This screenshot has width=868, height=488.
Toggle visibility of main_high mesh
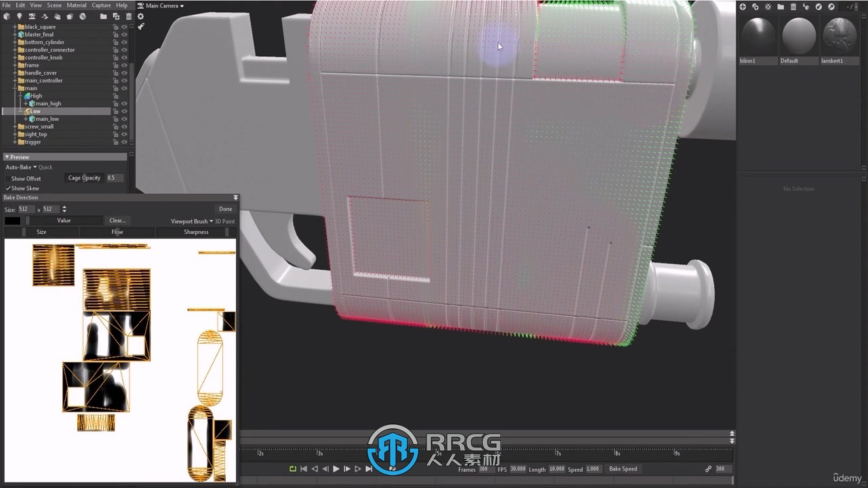tap(124, 104)
